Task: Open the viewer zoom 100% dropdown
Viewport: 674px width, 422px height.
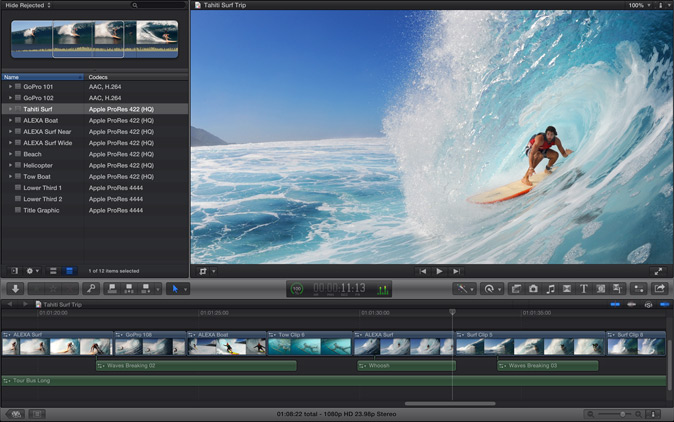Action: [x=637, y=5]
